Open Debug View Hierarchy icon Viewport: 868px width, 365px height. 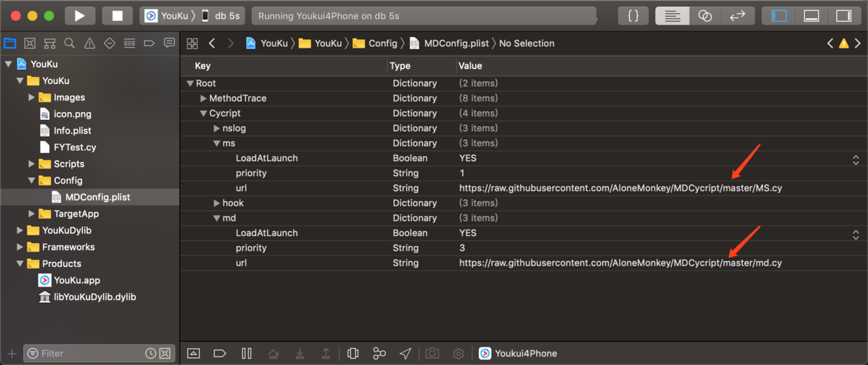point(353,353)
